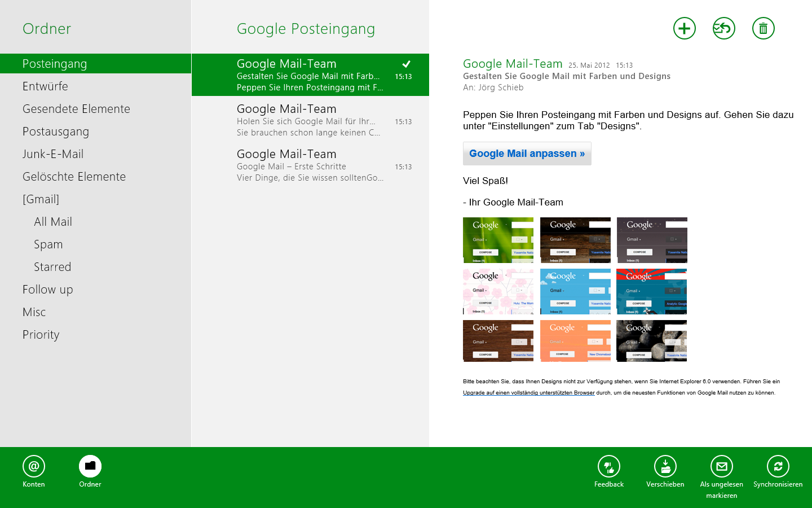Screen dimensions: 812x508
Task: Open the Starred subfolder
Action: 96,267
